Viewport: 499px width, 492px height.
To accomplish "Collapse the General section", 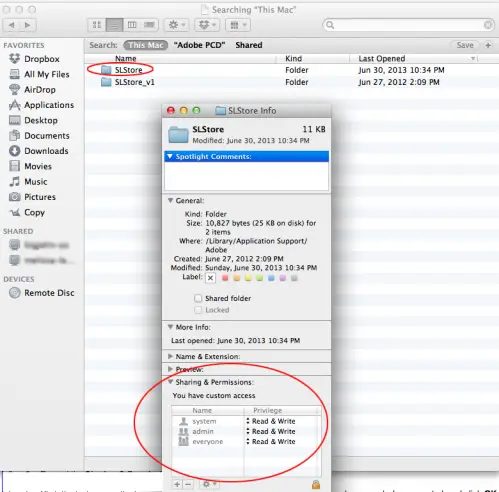I will (x=170, y=200).
